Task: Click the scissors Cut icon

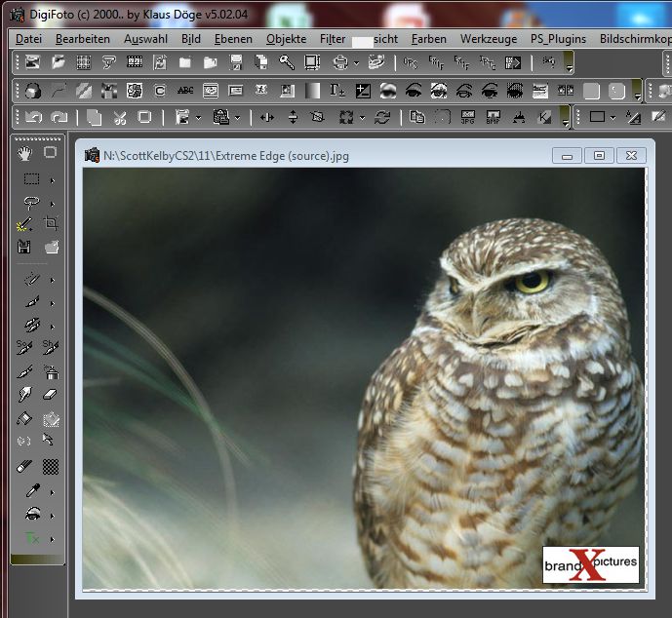Action: click(x=119, y=117)
